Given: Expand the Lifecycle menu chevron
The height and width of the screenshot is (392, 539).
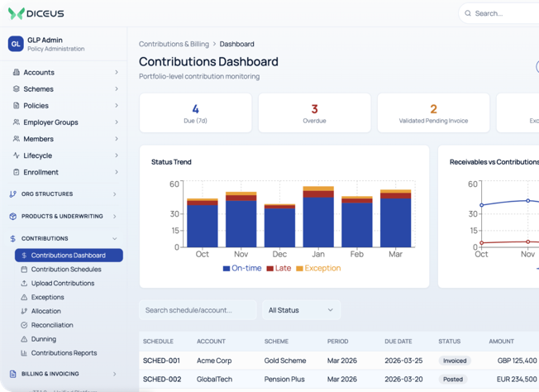Looking at the screenshot, I should [x=117, y=155].
